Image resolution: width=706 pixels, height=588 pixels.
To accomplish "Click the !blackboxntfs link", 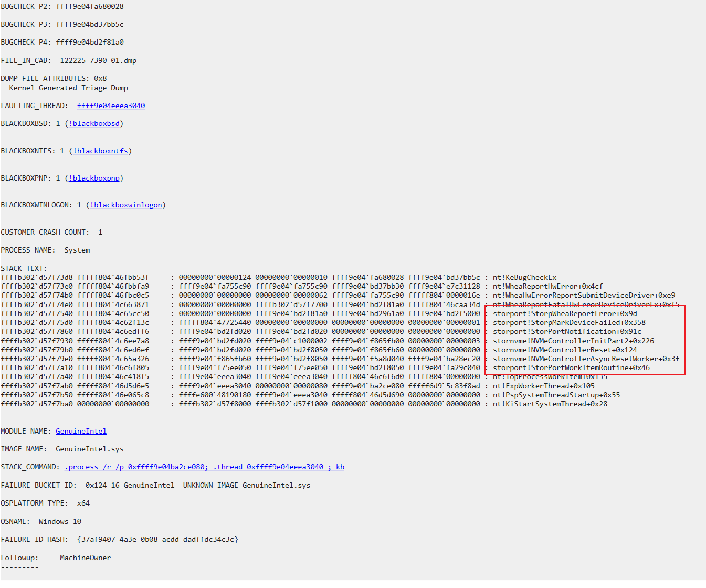I will [100, 151].
